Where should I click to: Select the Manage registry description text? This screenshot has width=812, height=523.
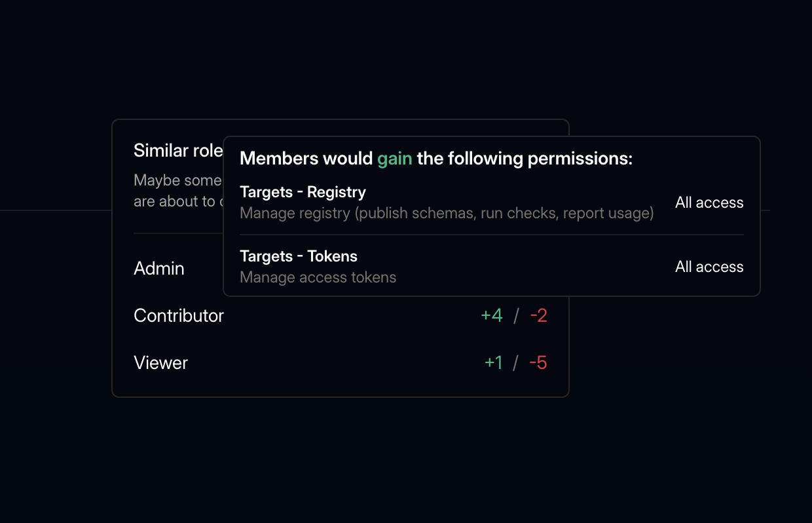447,213
